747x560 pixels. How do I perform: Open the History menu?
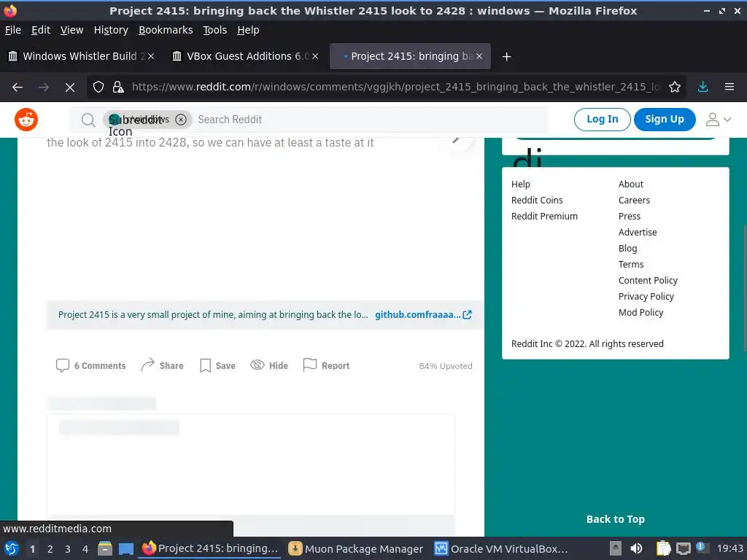pyautogui.click(x=111, y=30)
